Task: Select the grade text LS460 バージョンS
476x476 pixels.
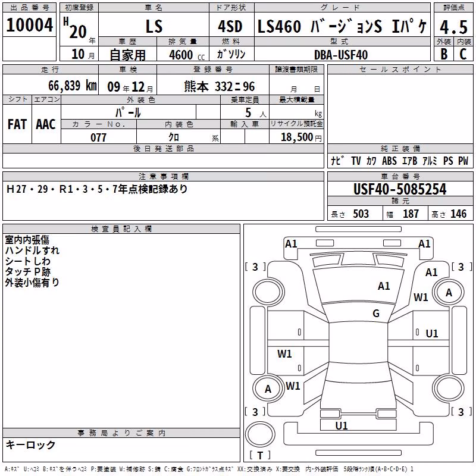Action: pos(320,26)
